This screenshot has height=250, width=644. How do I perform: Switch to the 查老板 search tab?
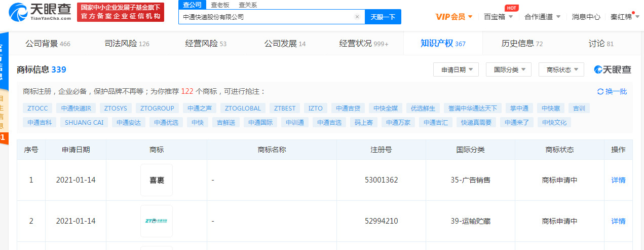220,5
